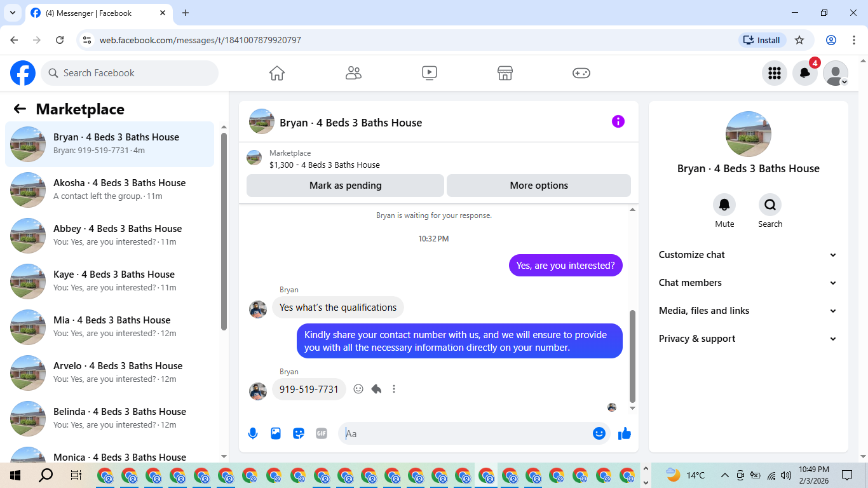Open Bryan conversation in list
868x488 pixels.
[110, 144]
